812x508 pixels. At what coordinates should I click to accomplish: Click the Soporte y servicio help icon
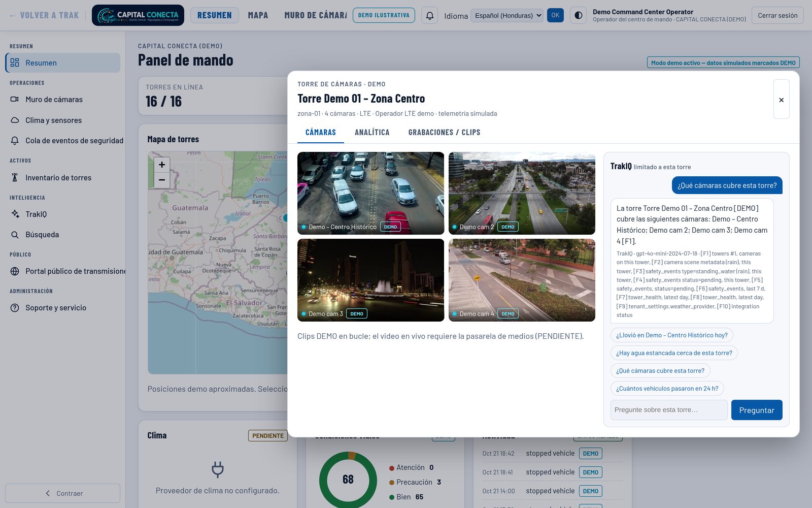15,307
